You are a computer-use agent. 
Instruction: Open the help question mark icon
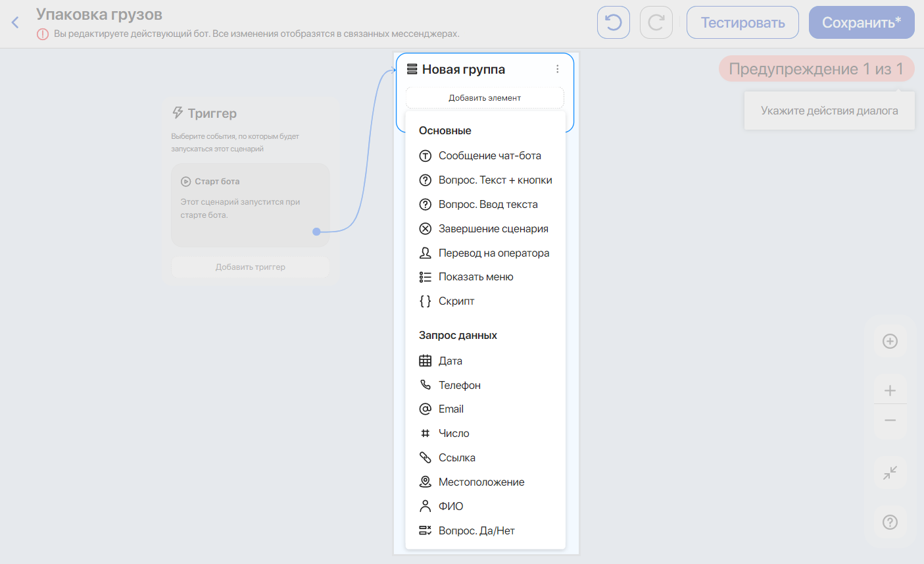coord(890,522)
